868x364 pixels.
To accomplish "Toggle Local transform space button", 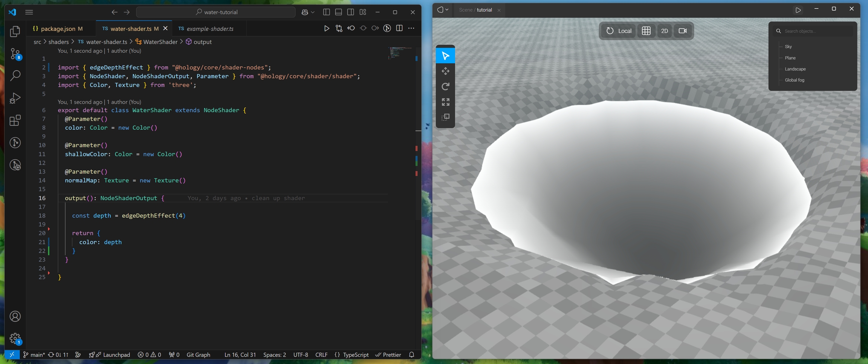I will 619,31.
